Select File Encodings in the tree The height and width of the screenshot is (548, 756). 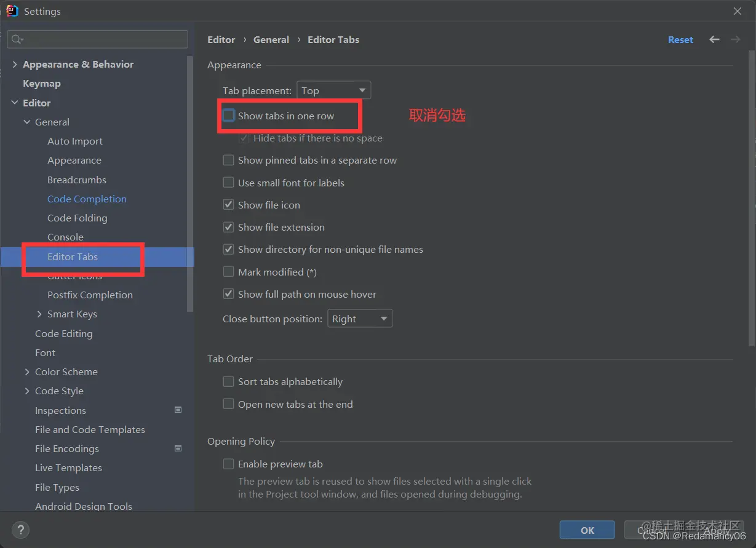(67, 448)
